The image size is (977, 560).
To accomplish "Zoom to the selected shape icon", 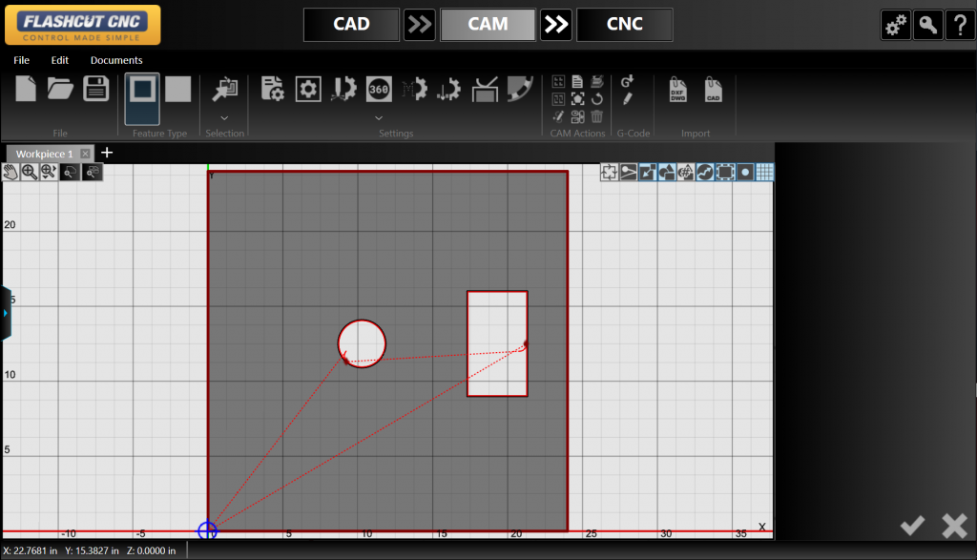I will coord(70,172).
